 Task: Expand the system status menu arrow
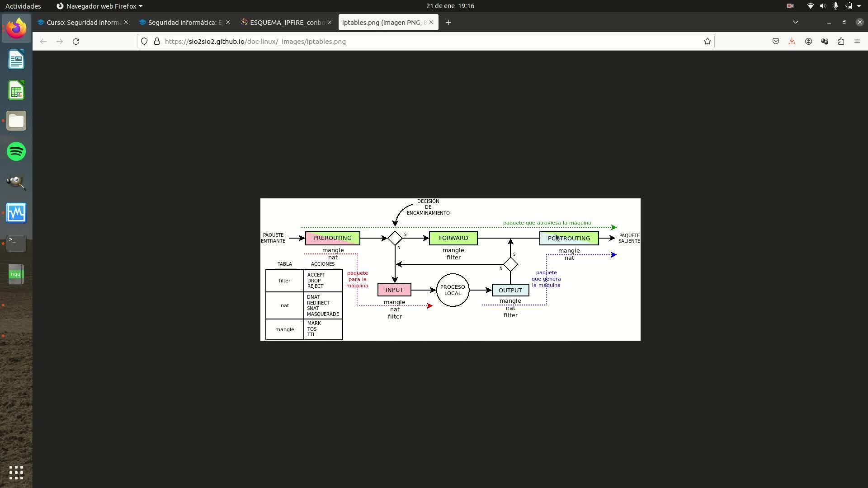click(859, 6)
